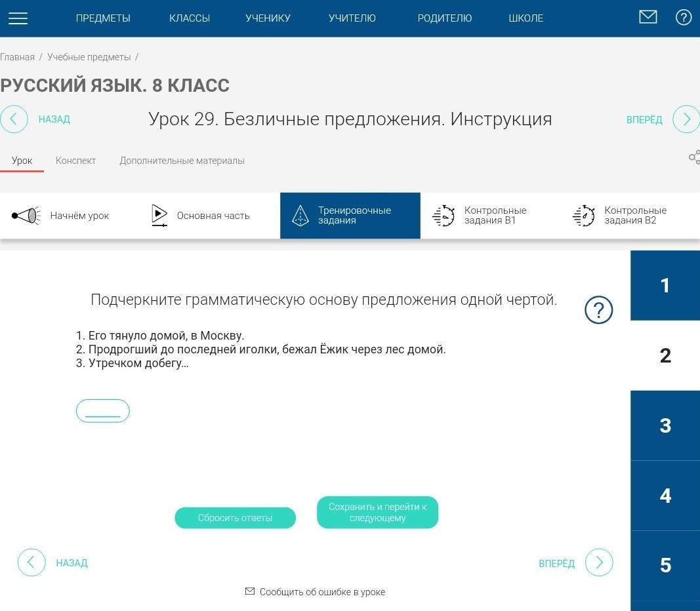Switch to the Конспект tab
The width and height of the screenshot is (700, 611).
75,161
